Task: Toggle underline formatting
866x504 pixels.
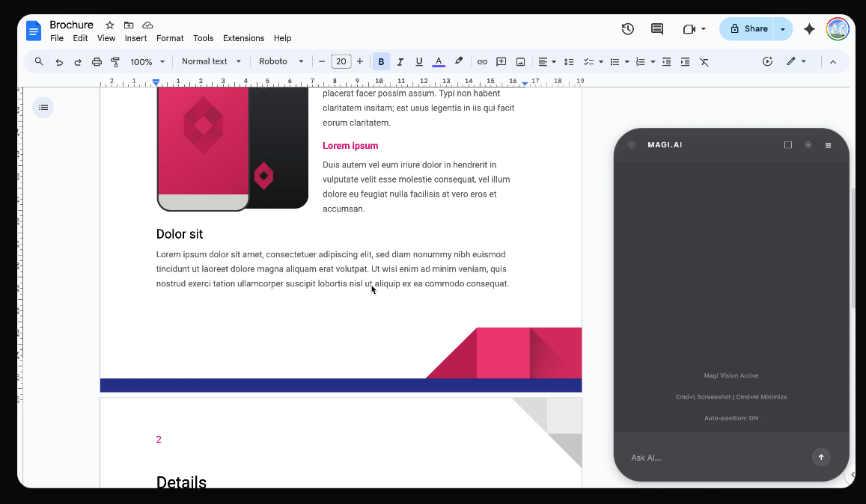Action: tap(418, 61)
